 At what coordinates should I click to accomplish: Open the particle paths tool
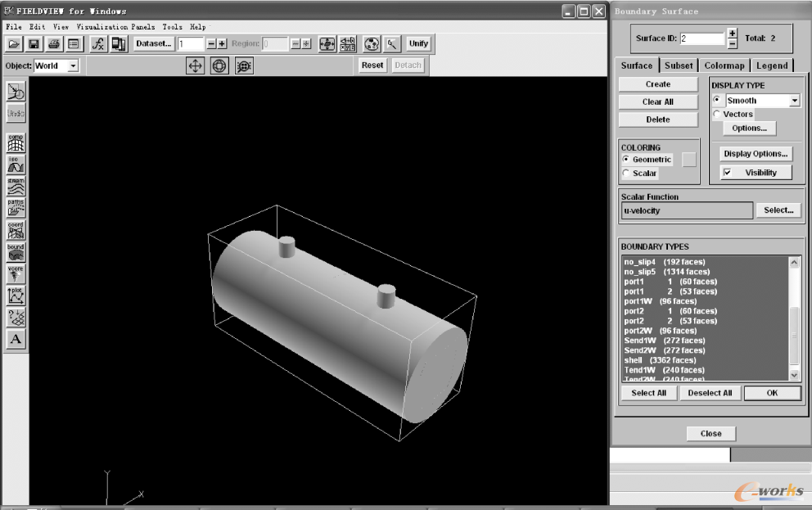tap(16, 208)
